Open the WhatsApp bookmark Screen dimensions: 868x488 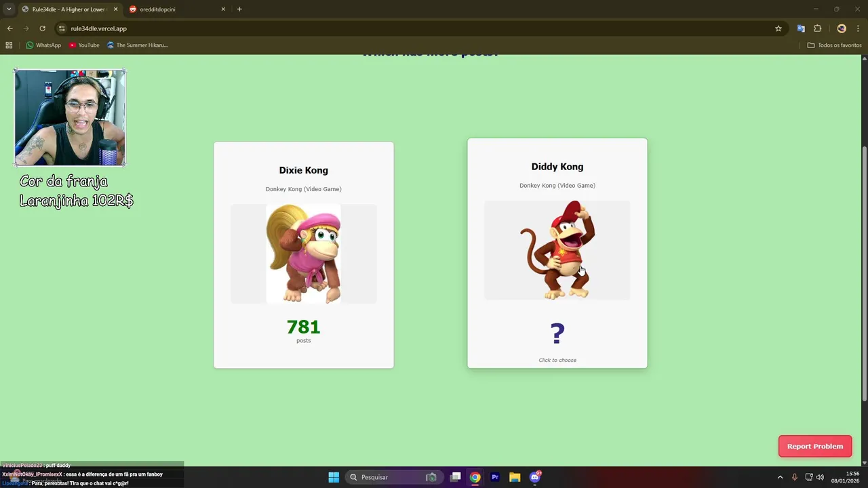coord(43,45)
